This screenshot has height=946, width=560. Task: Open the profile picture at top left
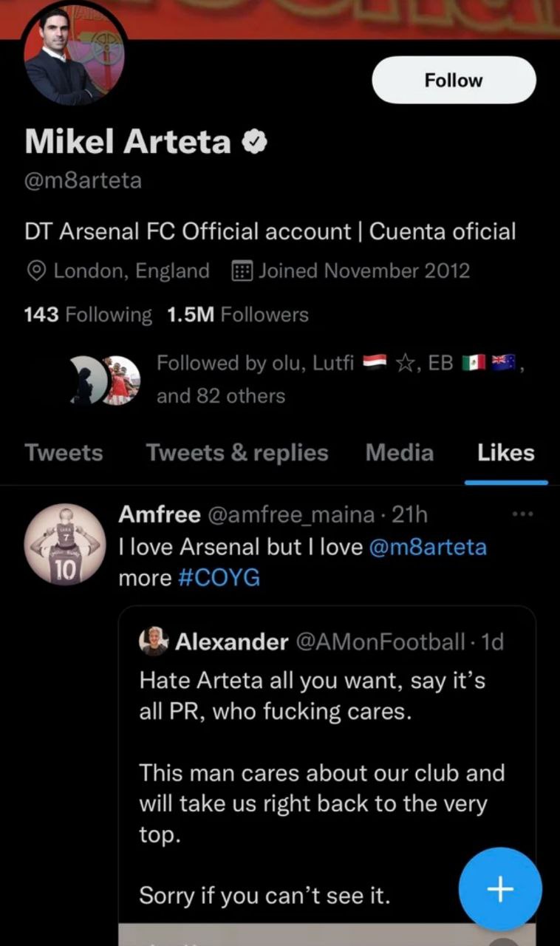tap(74, 58)
